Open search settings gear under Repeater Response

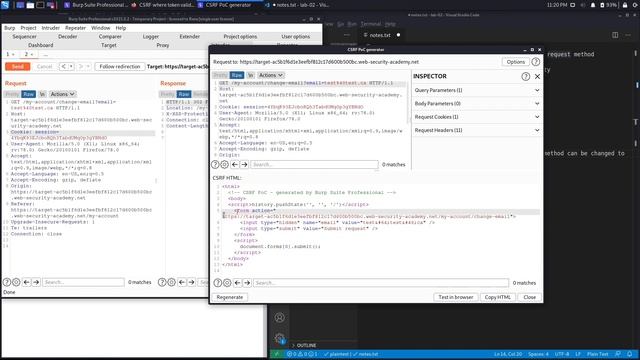click(x=172, y=282)
